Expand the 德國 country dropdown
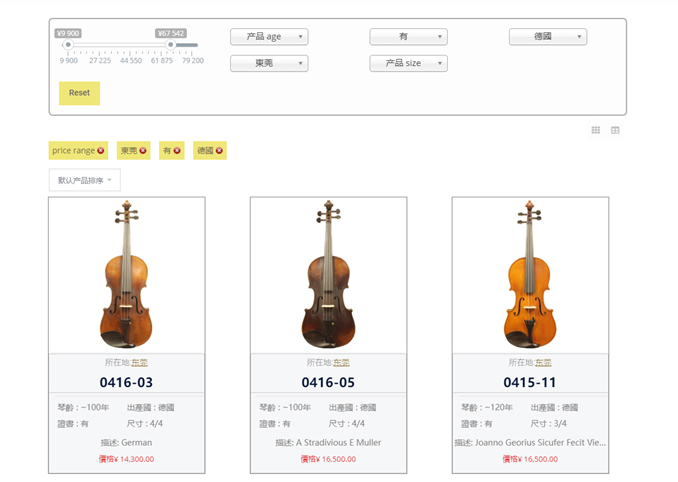This screenshot has height=482, width=678. point(547,37)
